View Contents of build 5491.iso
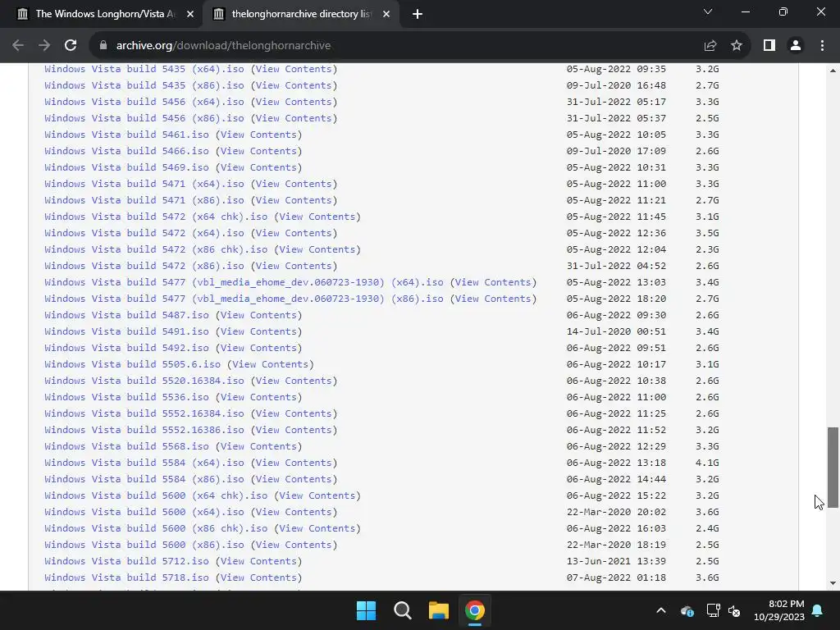840x630 pixels. 258,331
